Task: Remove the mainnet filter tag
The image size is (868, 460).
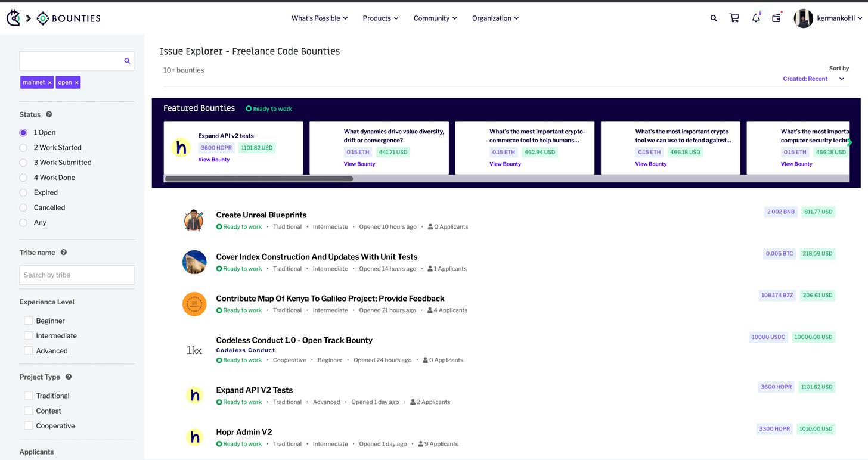Action: click(x=49, y=83)
